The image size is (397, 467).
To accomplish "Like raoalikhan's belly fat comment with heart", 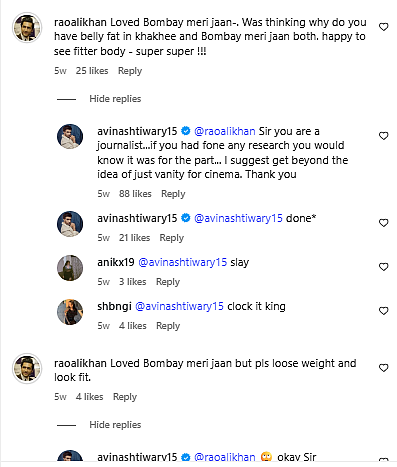I will click(x=384, y=27).
